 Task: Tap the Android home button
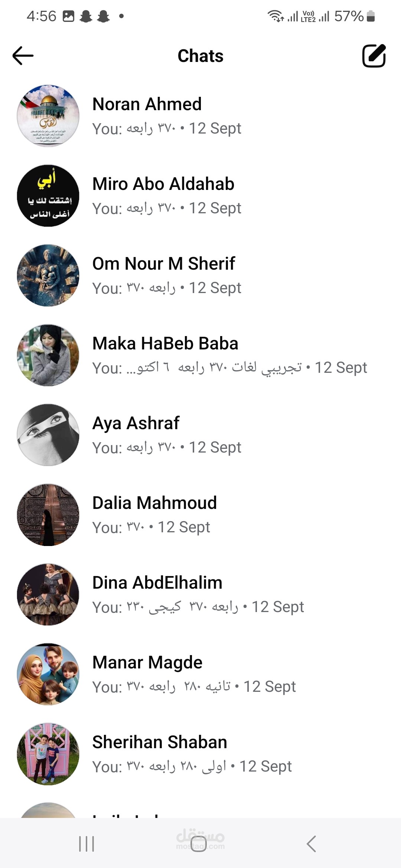point(199,844)
